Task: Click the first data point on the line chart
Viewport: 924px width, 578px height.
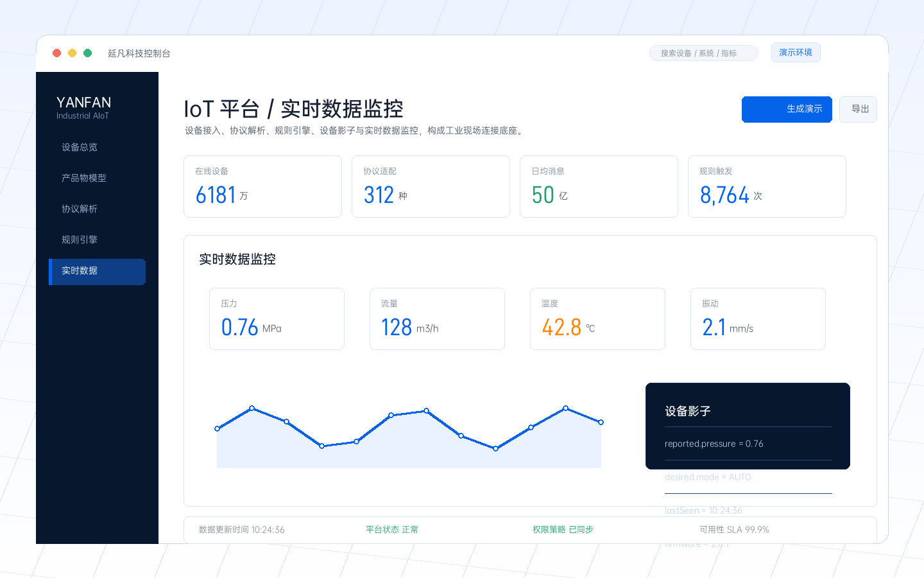Action: (x=217, y=428)
